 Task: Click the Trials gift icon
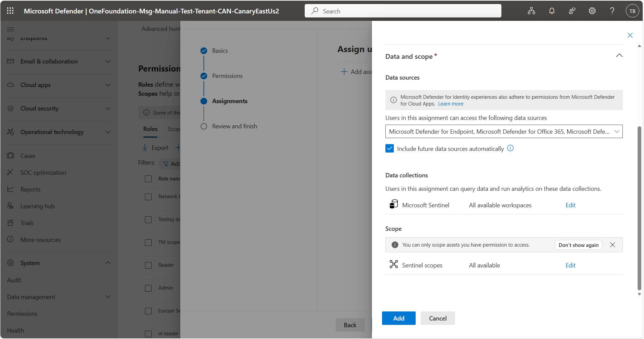point(10,223)
